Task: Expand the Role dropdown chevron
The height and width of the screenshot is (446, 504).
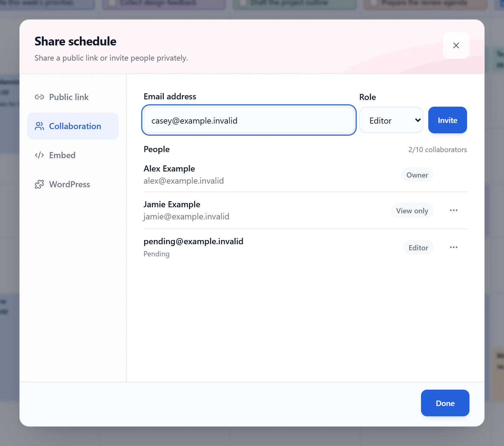Action: pyautogui.click(x=418, y=120)
